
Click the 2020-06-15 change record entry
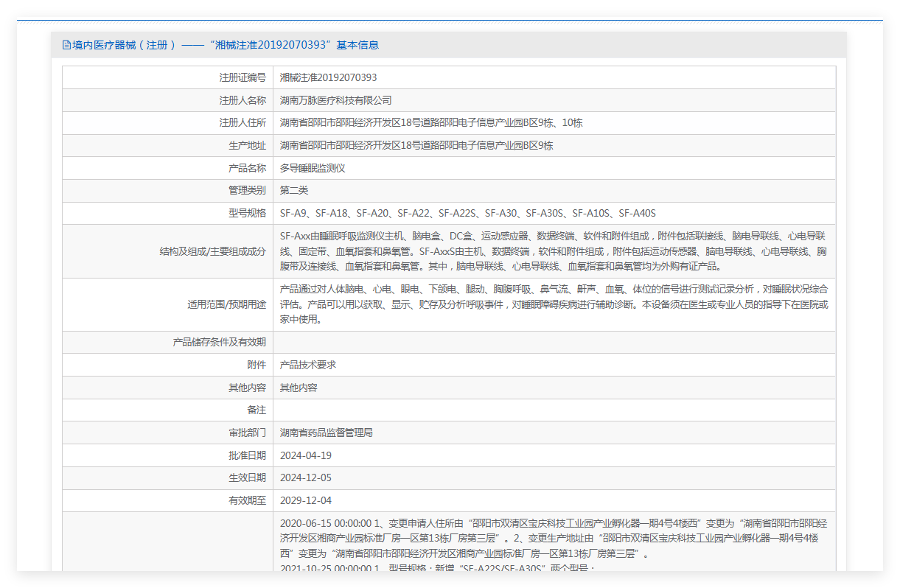click(x=553, y=538)
